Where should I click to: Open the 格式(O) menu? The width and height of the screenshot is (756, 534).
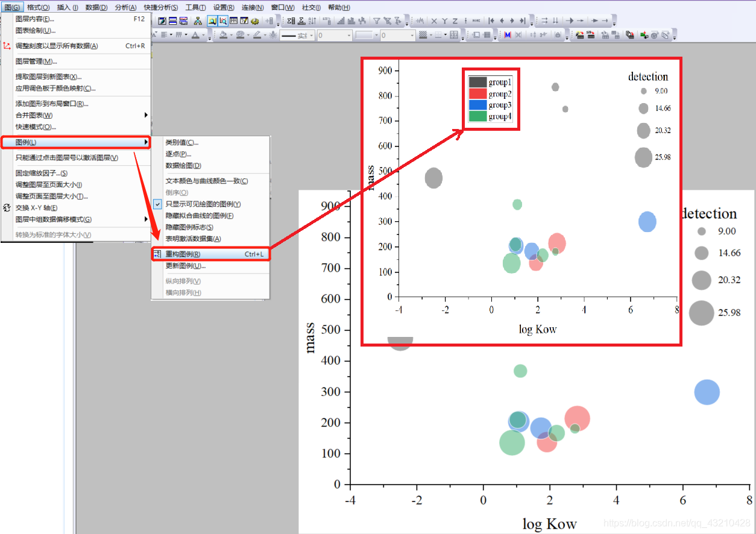(x=38, y=7)
